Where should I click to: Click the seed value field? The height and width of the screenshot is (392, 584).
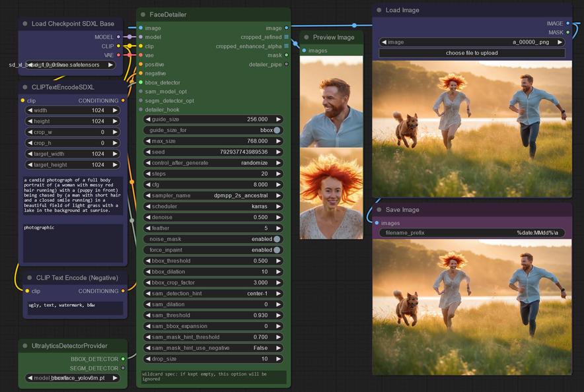tap(213, 152)
